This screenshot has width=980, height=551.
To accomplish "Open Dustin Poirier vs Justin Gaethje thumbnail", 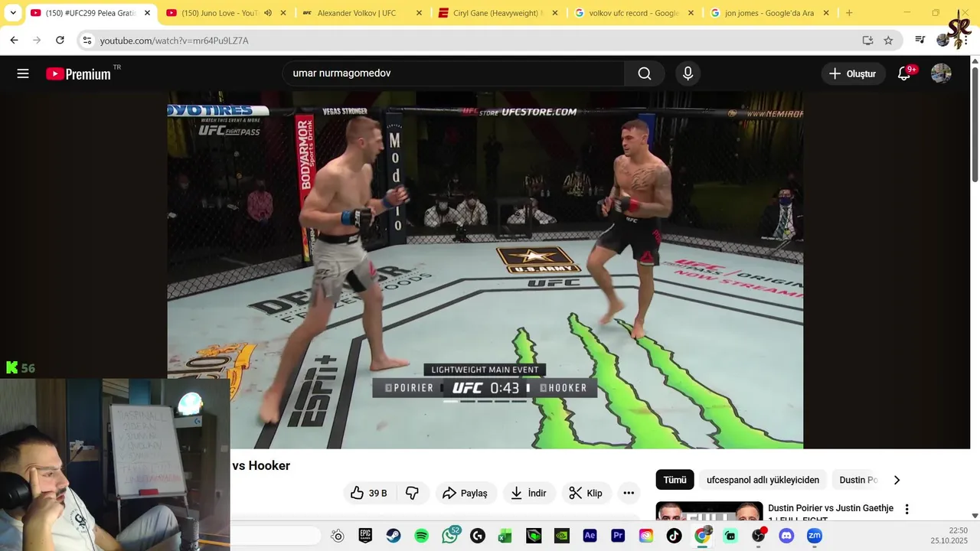I will coord(709,510).
